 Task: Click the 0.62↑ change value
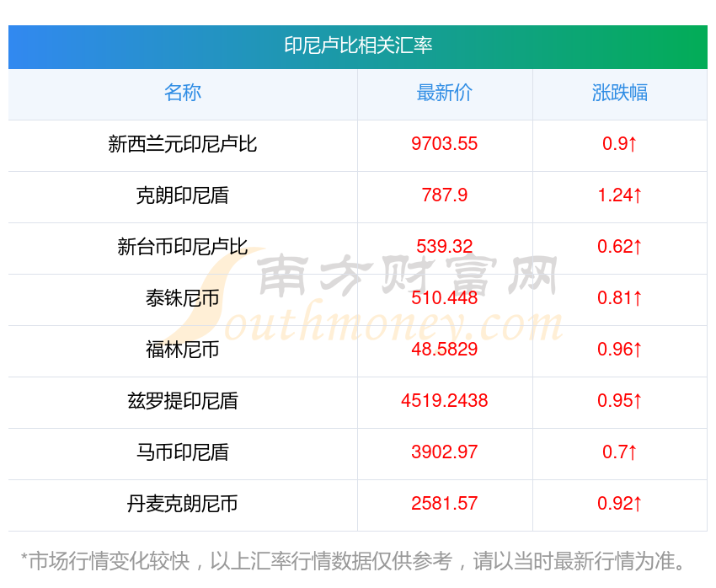(x=620, y=247)
